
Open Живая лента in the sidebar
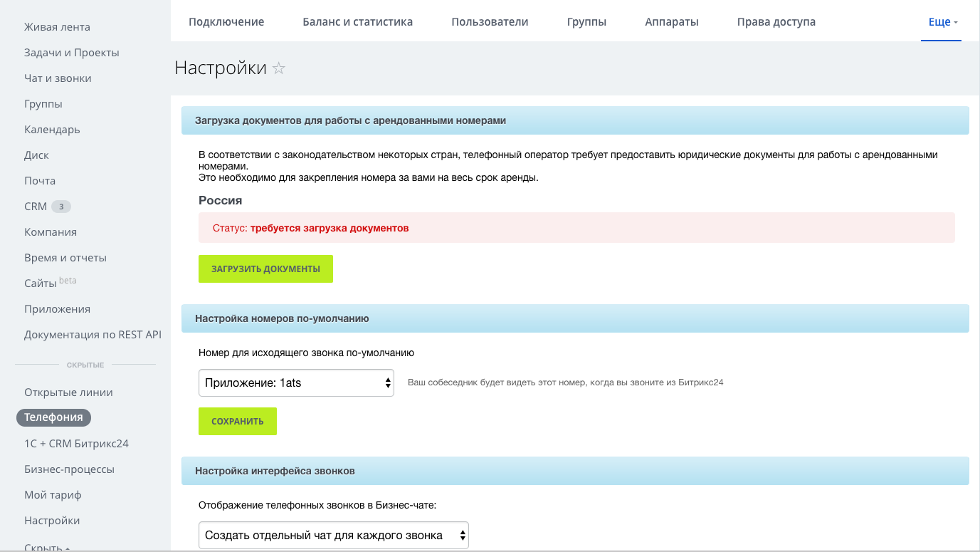(x=57, y=27)
